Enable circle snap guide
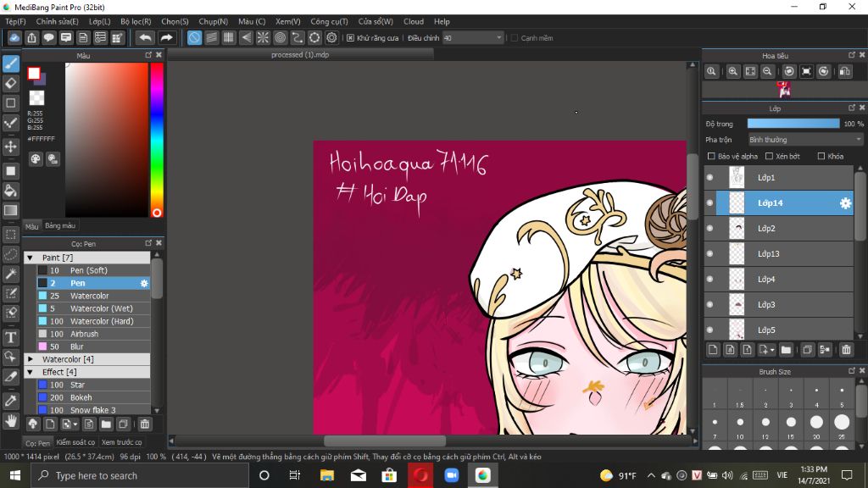This screenshot has height=488, width=868. click(x=280, y=37)
